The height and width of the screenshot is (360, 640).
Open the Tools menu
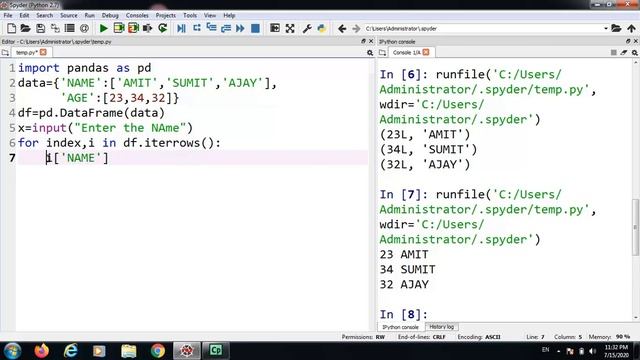point(190,15)
